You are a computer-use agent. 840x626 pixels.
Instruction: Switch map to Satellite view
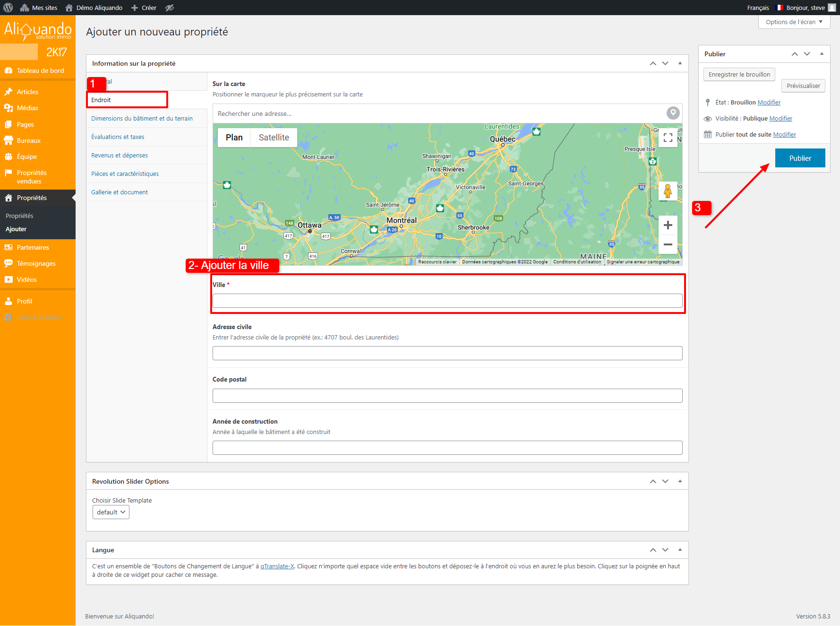[x=274, y=138]
